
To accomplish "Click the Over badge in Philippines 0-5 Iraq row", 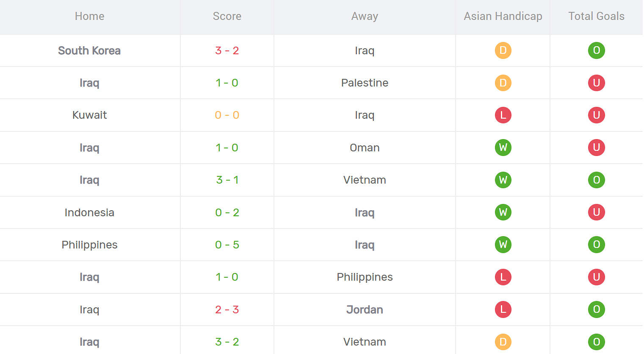I will 596,245.
